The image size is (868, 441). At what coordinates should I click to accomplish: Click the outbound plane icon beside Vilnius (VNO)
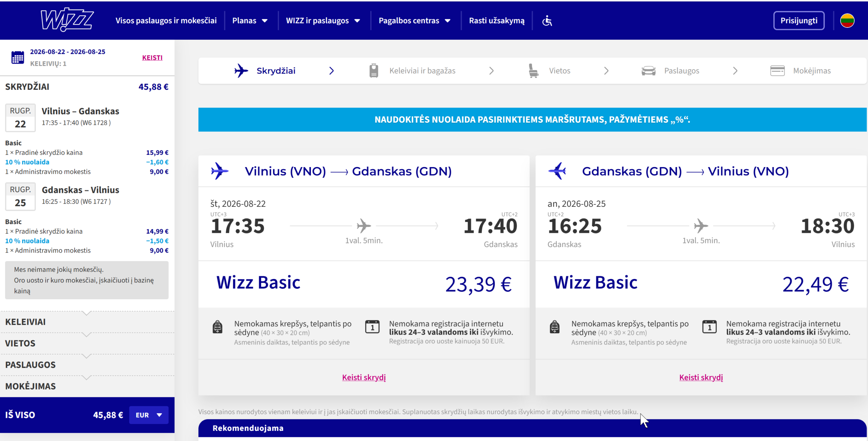[219, 171]
